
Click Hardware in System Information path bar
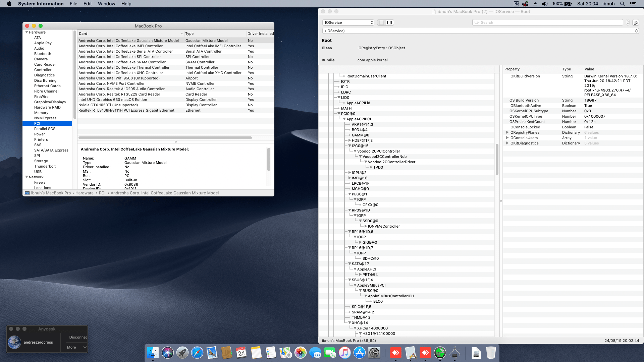(85, 193)
